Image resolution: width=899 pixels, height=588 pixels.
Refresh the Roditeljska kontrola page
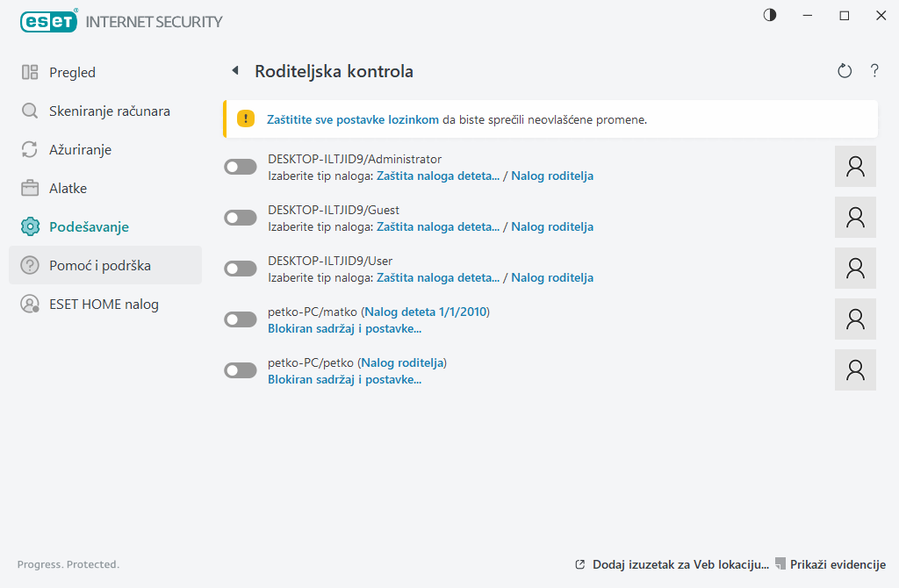[844, 70]
